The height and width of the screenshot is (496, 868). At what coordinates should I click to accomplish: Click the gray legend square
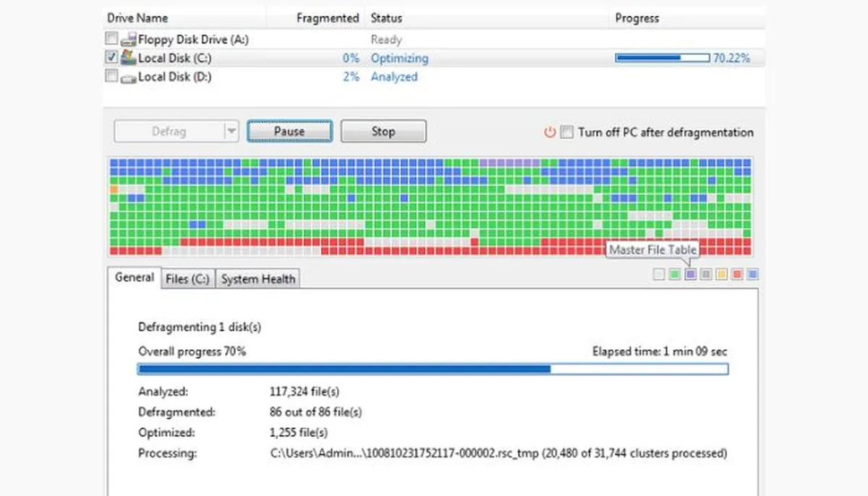(x=706, y=274)
